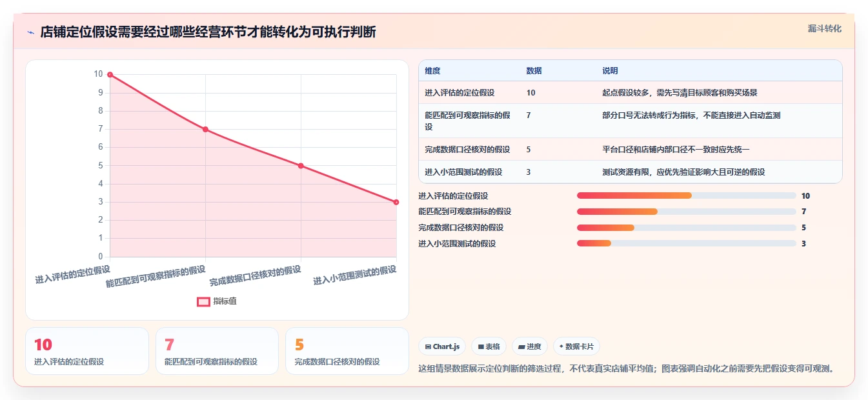Open the data card showing 10
Image resolution: width=868 pixels, height=400 pixels.
point(87,351)
